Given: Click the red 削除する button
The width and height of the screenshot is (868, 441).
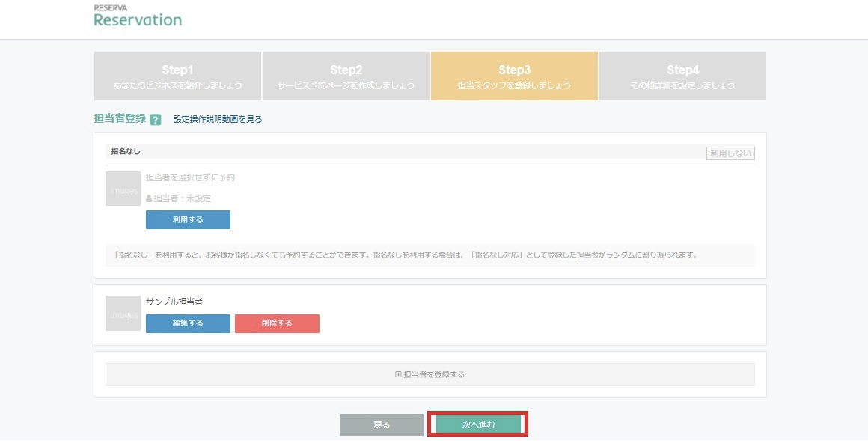Looking at the screenshot, I should pyautogui.click(x=277, y=323).
